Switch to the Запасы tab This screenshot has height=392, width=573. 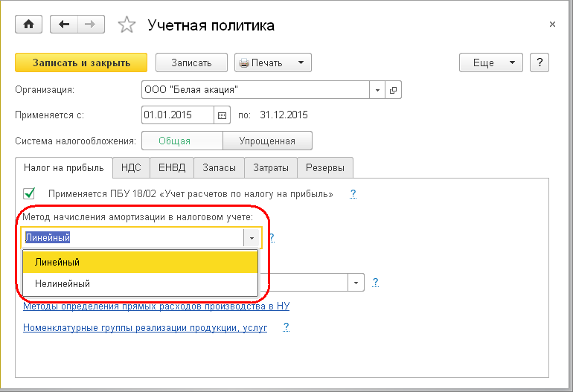click(x=220, y=167)
